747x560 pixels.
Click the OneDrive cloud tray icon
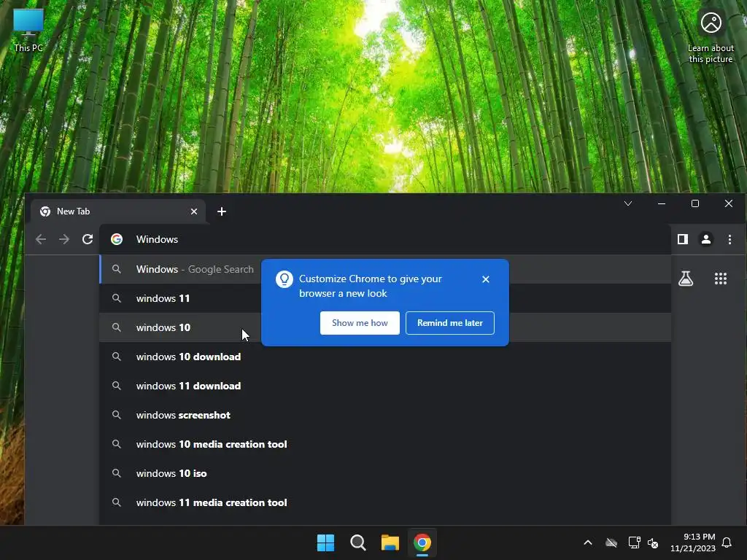[x=611, y=542]
